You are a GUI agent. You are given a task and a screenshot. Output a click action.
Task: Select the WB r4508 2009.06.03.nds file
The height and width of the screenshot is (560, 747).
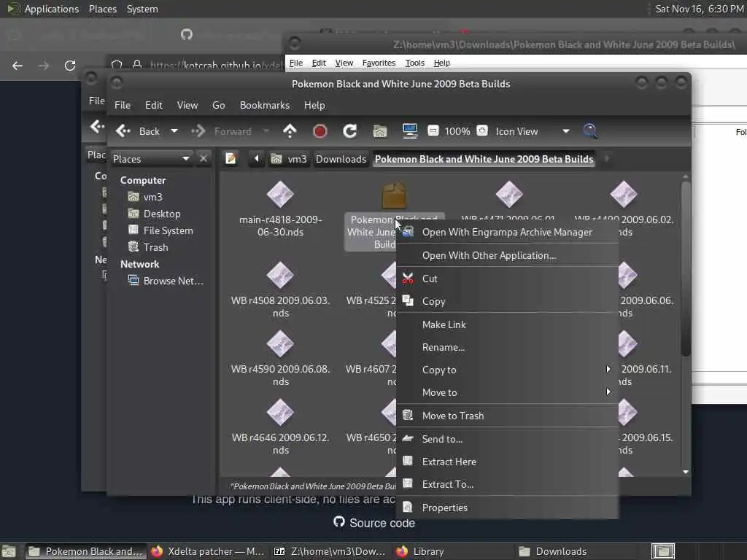click(x=280, y=290)
